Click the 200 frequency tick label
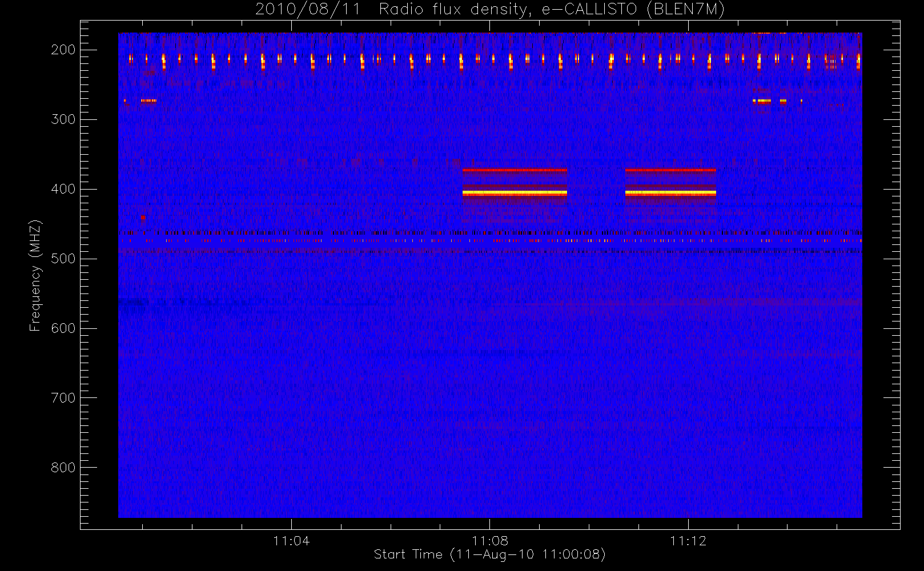The height and width of the screenshot is (571, 924). click(x=63, y=50)
